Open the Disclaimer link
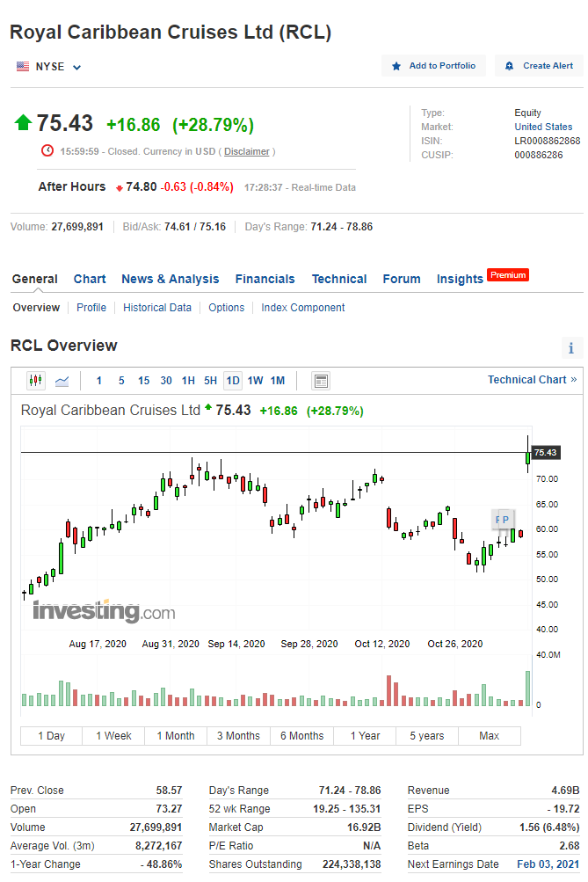Viewport: 588px width, 882px height. click(247, 152)
